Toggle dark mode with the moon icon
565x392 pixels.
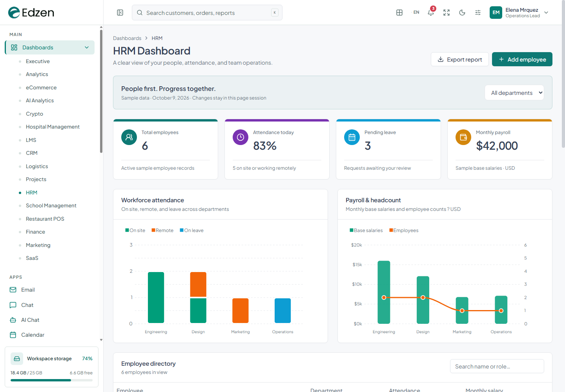pyautogui.click(x=462, y=13)
